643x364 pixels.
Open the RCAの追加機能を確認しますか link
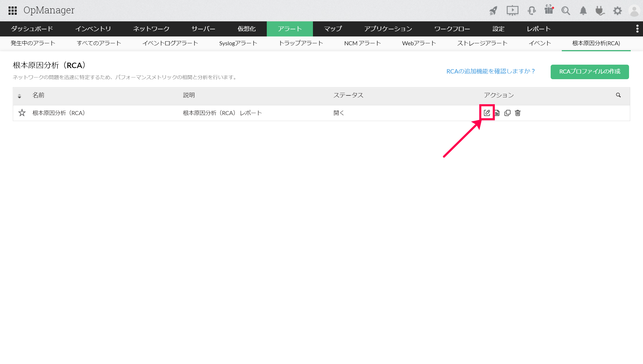pyautogui.click(x=491, y=71)
